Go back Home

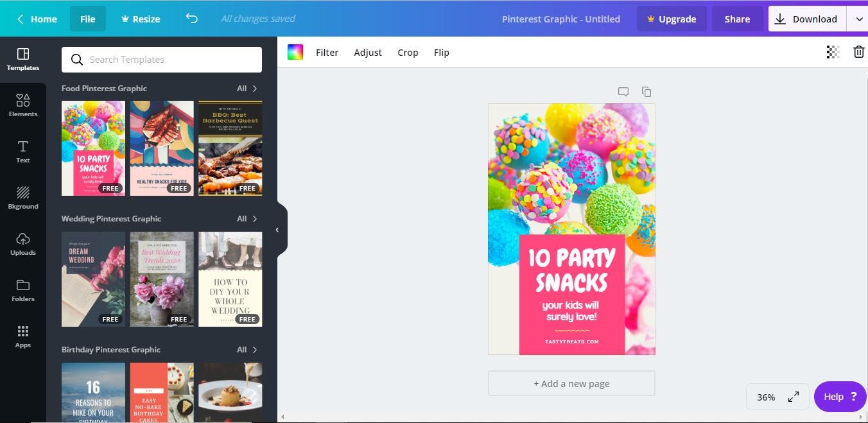coord(37,19)
